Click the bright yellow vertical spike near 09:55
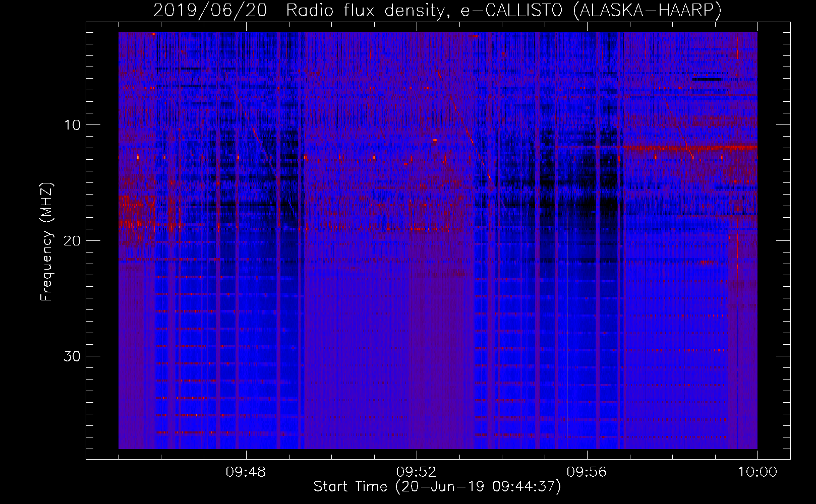Image resolution: width=816 pixels, height=504 pixels. coord(567,328)
